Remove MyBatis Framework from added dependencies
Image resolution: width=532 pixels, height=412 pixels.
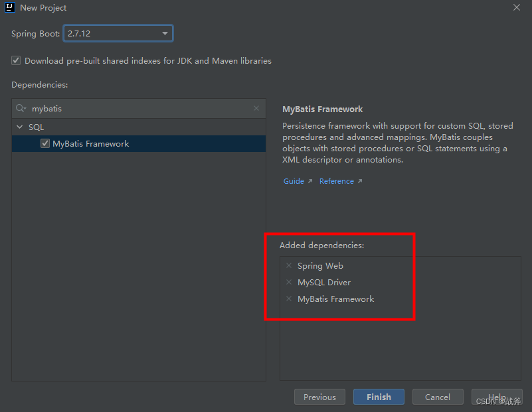pos(289,299)
